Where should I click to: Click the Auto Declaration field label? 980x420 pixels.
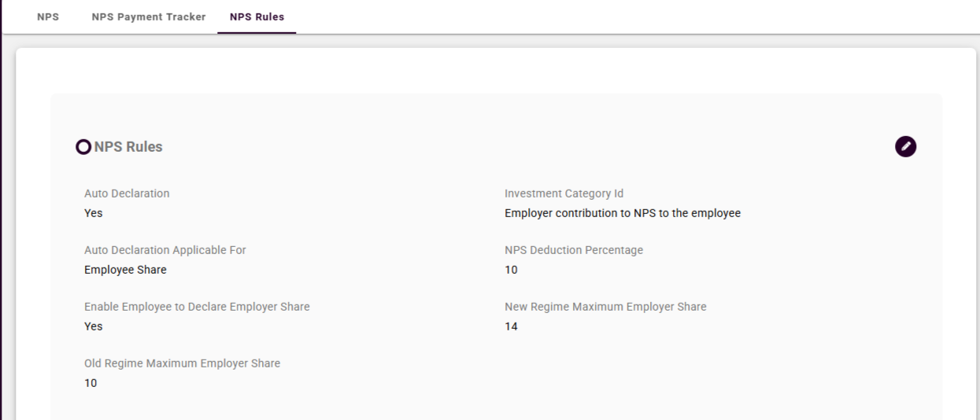click(127, 193)
